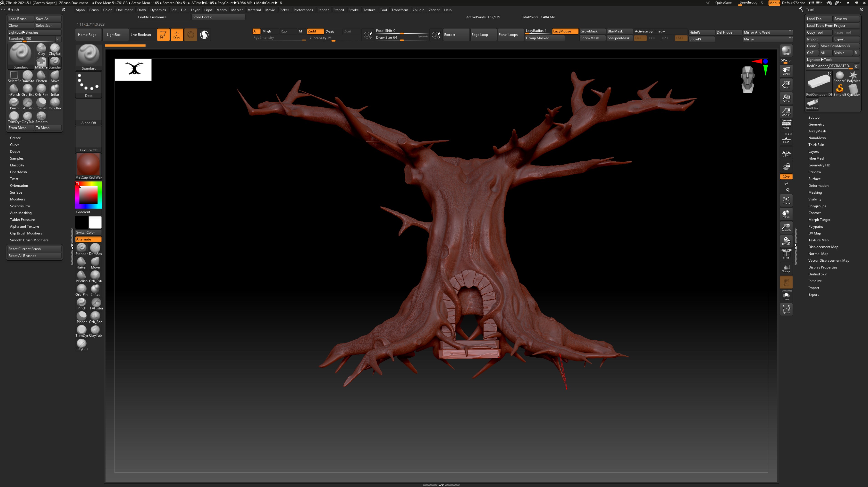Open the Alpha Off selector
This screenshot has height=487, width=868.
click(x=89, y=112)
